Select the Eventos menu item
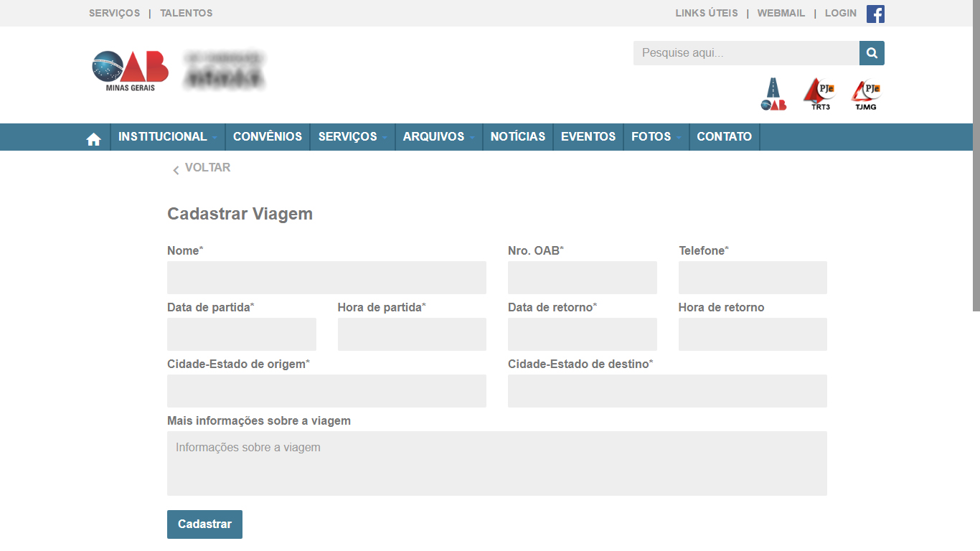The image size is (980, 551). pyautogui.click(x=588, y=137)
